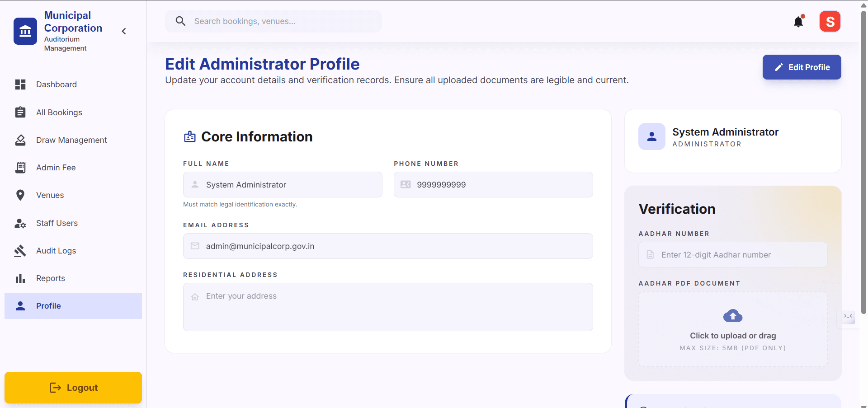Image resolution: width=868 pixels, height=408 pixels.
Task: Click the Profile person icon in sidebar
Action: [x=20, y=306]
